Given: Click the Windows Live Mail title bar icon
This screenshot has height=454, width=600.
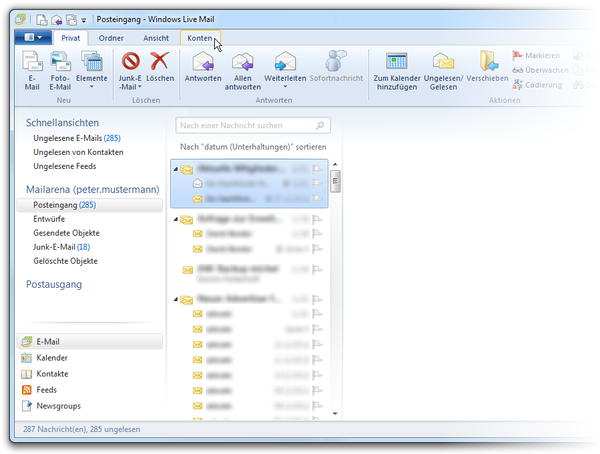Looking at the screenshot, I should tap(20, 19).
